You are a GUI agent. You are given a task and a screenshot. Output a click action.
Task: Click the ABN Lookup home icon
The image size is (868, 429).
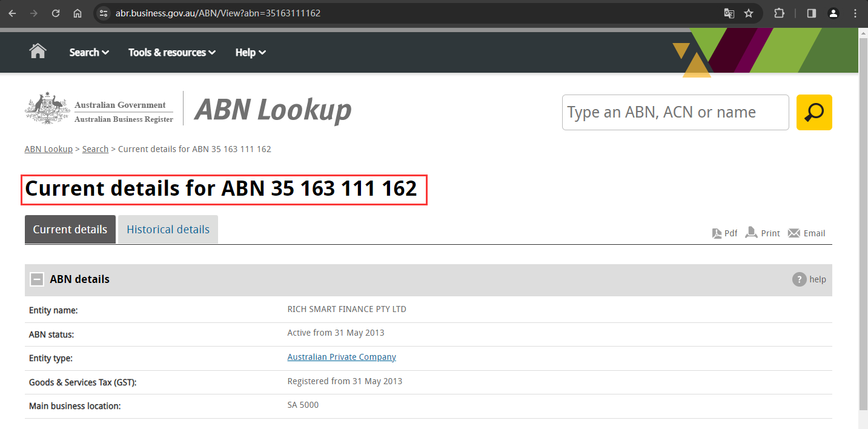[38, 51]
